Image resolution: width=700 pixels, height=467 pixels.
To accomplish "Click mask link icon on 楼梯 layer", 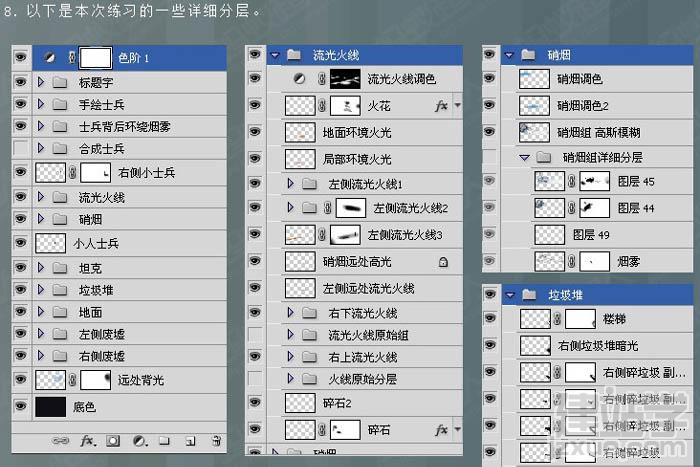I will pos(557,319).
